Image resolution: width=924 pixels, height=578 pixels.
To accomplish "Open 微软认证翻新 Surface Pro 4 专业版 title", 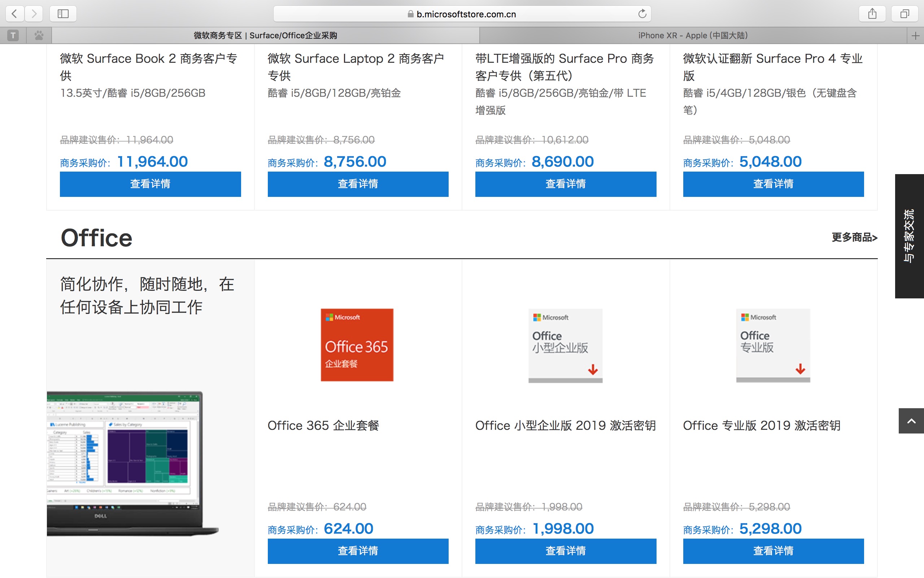I will tap(773, 67).
